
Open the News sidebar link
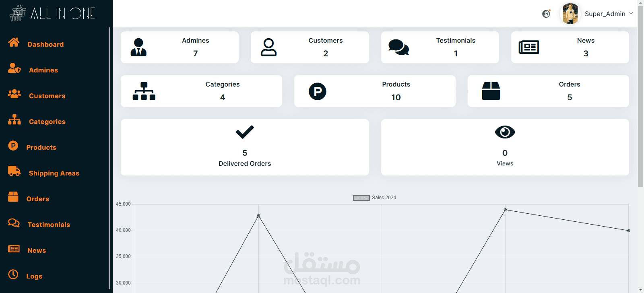(x=37, y=250)
